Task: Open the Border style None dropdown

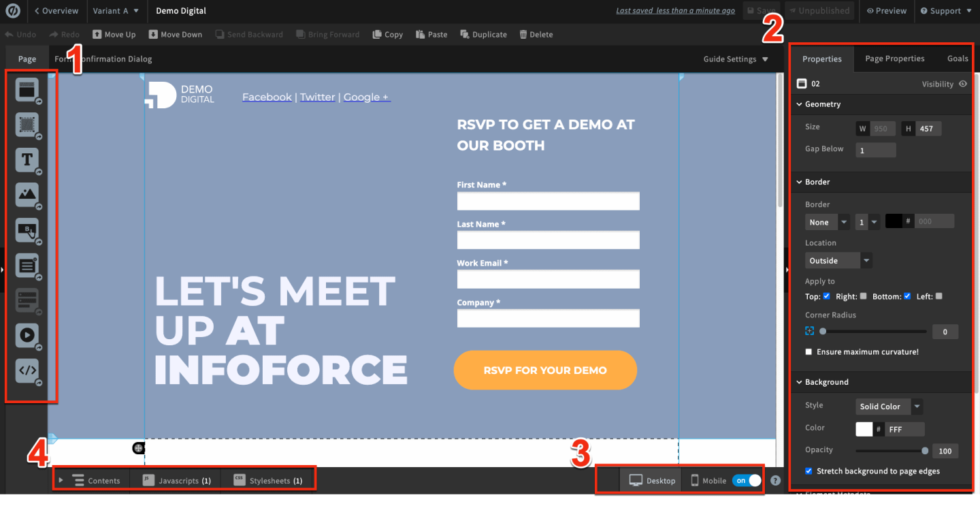Action: (x=827, y=222)
